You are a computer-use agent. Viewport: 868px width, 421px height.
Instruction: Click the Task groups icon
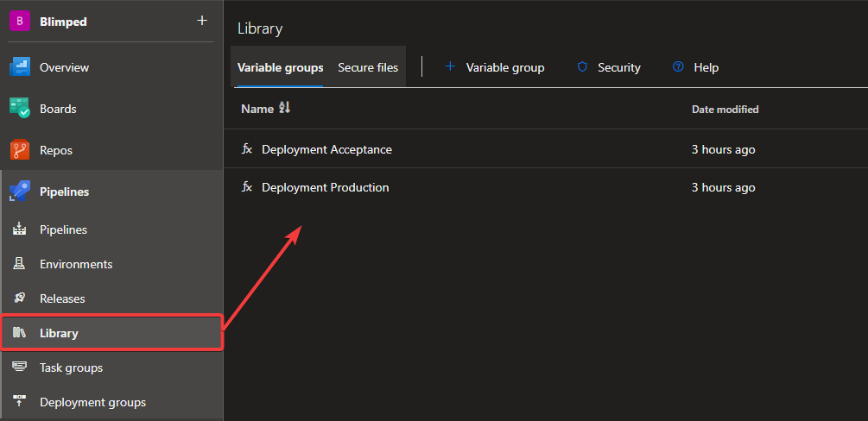pos(19,368)
